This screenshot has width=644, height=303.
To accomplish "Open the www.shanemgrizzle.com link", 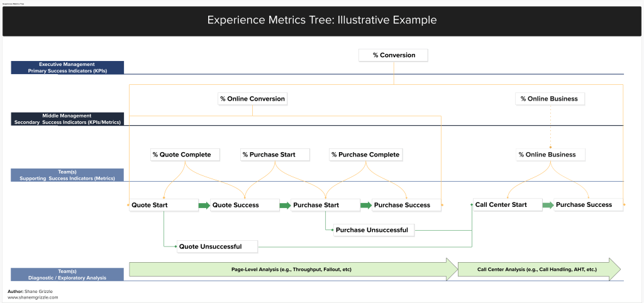I will 33,297.
